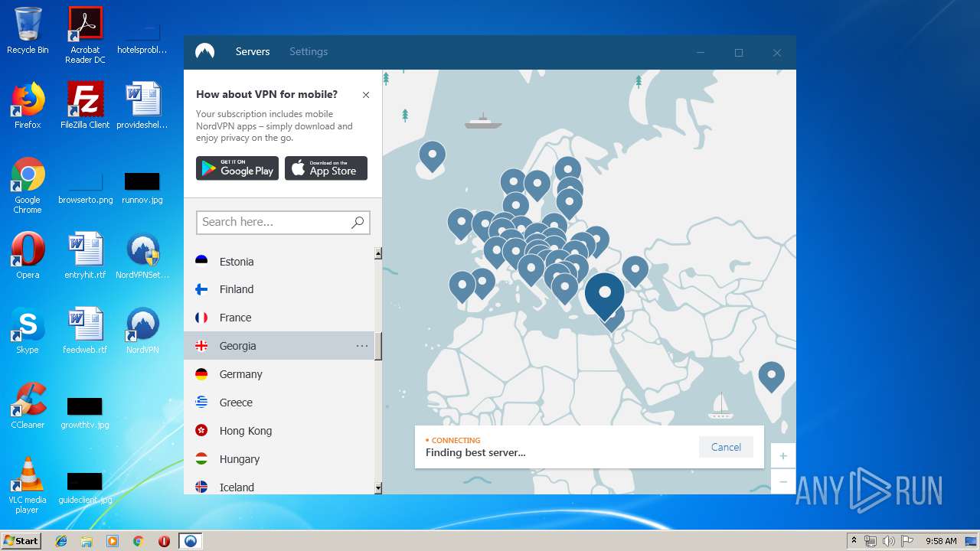Open the browserto.png file
The height and width of the screenshot is (551, 980).
[85, 187]
